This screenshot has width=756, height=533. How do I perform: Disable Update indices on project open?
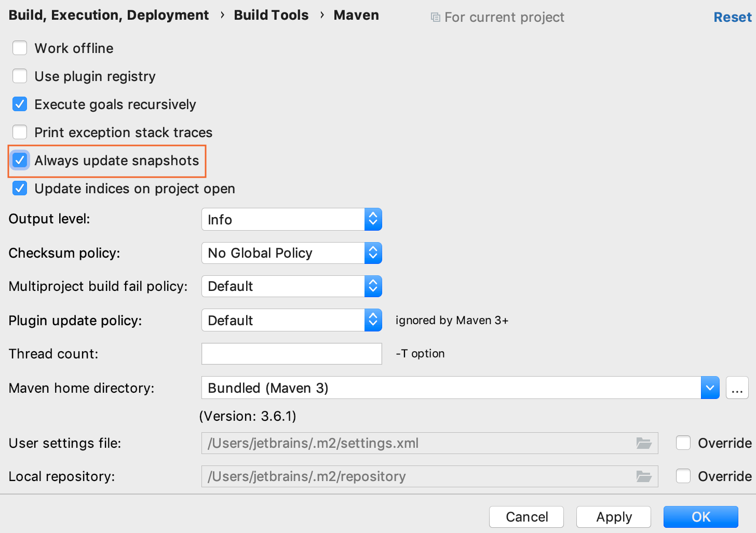pos(19,188)
